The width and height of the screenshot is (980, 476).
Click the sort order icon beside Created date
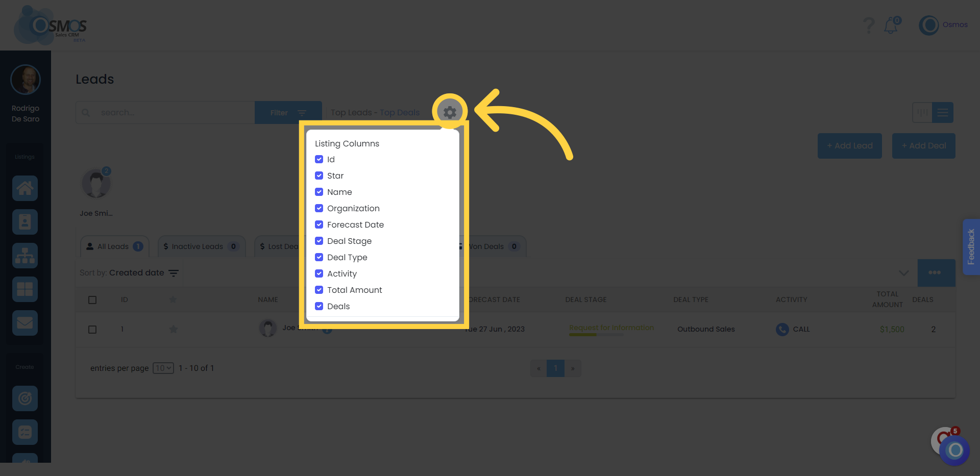pyautogui.click(x=174, y=273)
